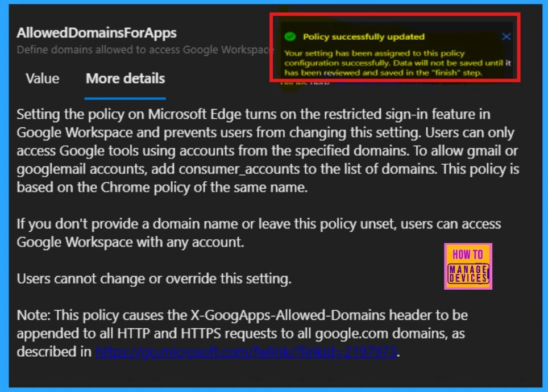
Task: Click the 'Note: This policy causes' paragraph
Action: [x=242, y=333]
